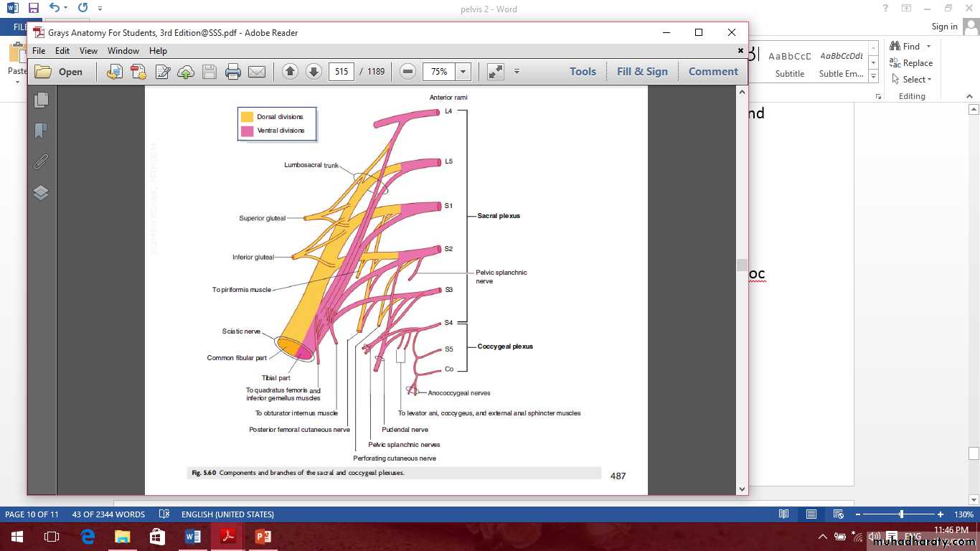This screenshot has width=980, height=551.
Task: Open the layers panel icon
Action: pos(41,192)
